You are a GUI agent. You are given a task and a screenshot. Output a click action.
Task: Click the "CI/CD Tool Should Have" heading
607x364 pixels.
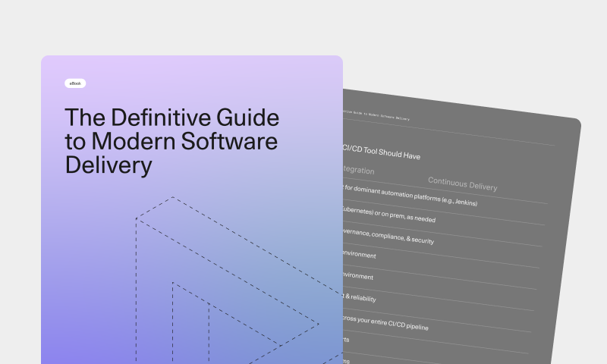pos(382,152)
